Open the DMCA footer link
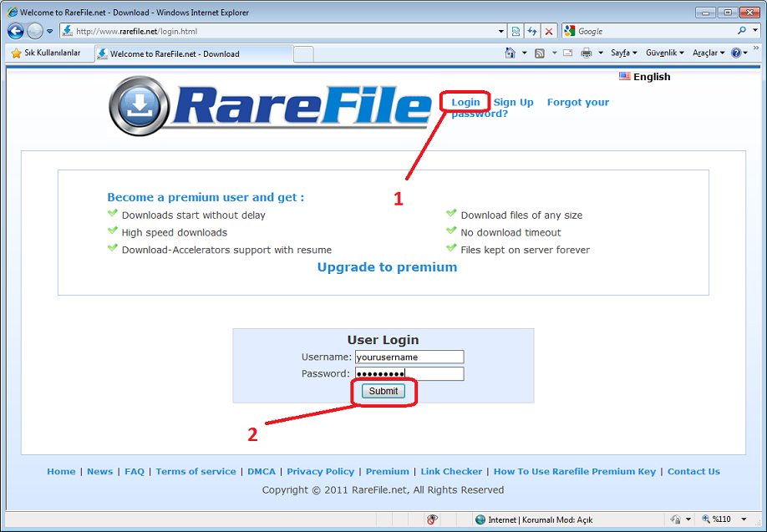Viewport: 767px width, 532px height. coord(262,471)
